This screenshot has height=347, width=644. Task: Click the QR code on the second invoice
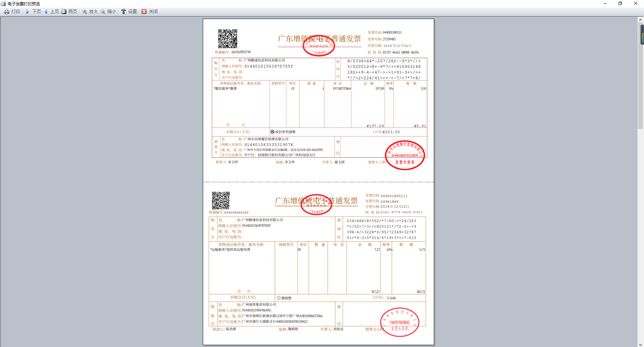[x=221, y=201]
